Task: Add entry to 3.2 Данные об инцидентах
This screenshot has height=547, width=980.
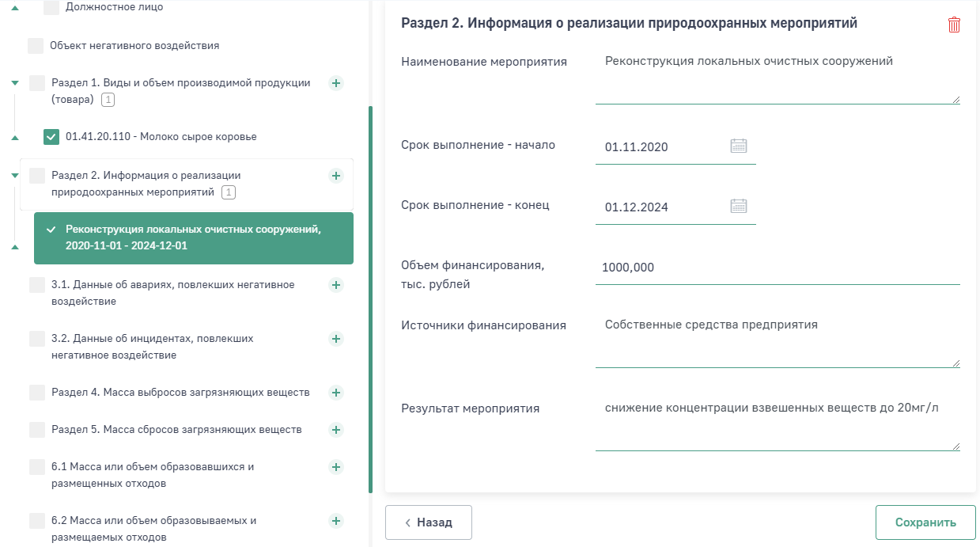Action: coord(335,339)
